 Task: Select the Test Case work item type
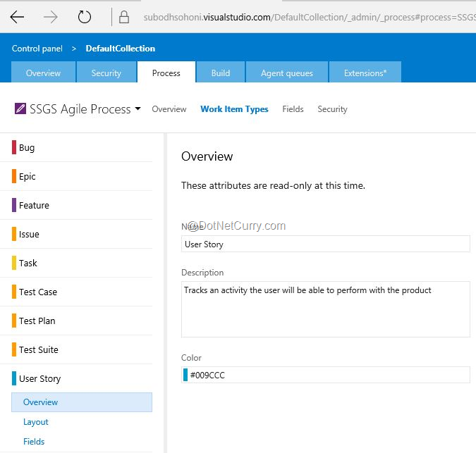coord(76,292)
